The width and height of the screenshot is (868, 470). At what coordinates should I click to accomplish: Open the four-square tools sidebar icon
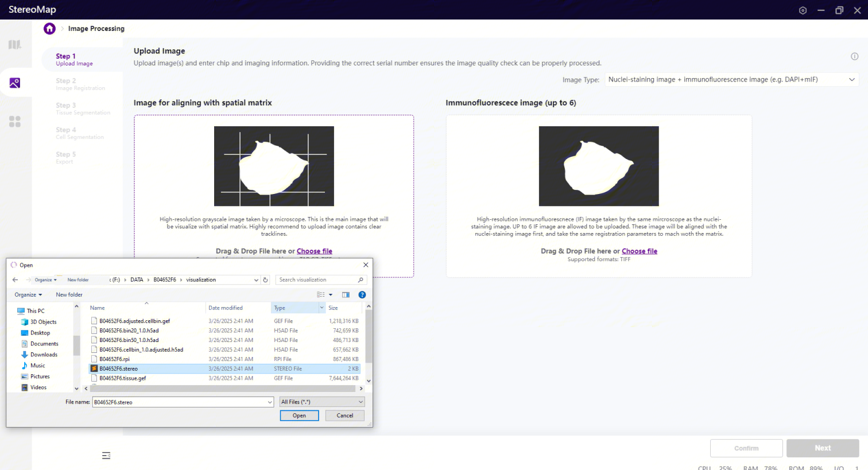(x=15, y=122)
